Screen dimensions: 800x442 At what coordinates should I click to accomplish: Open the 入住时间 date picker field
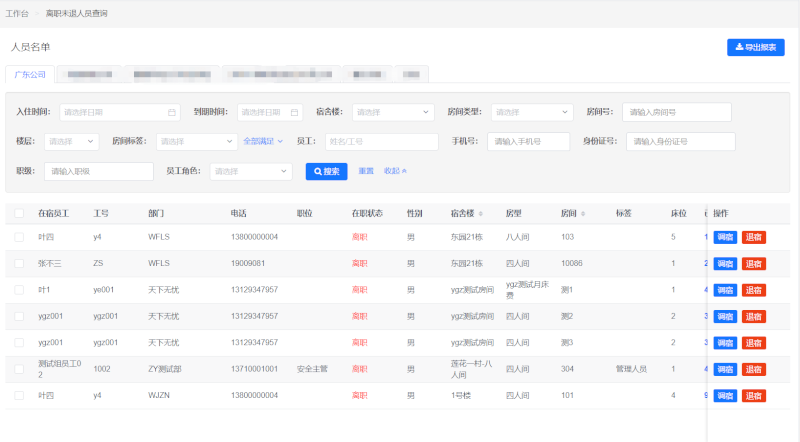pyautogui.click(x=120, y=112)
